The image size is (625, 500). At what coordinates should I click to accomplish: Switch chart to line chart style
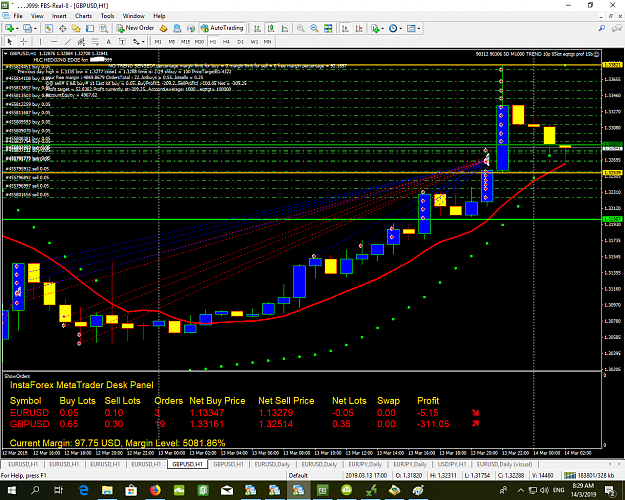tap(285, 28)
